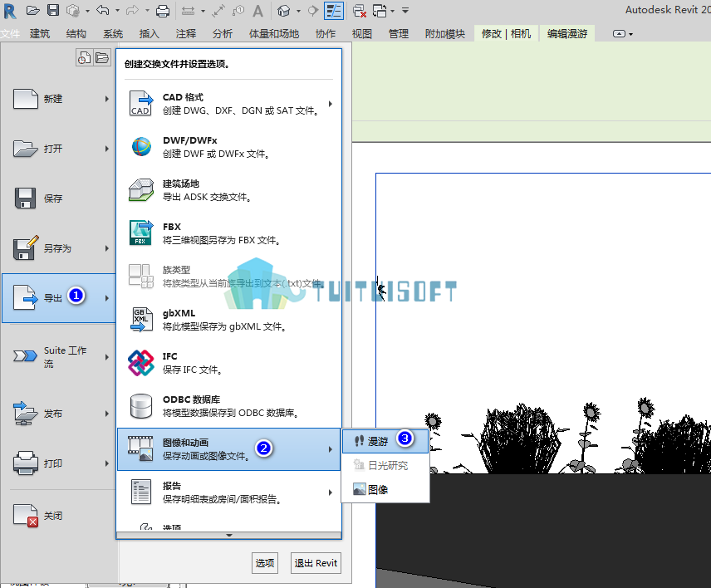Screen dimensions: 711x588
Task: Open the 注释 ribbon tab
Action: coord(186,33)
